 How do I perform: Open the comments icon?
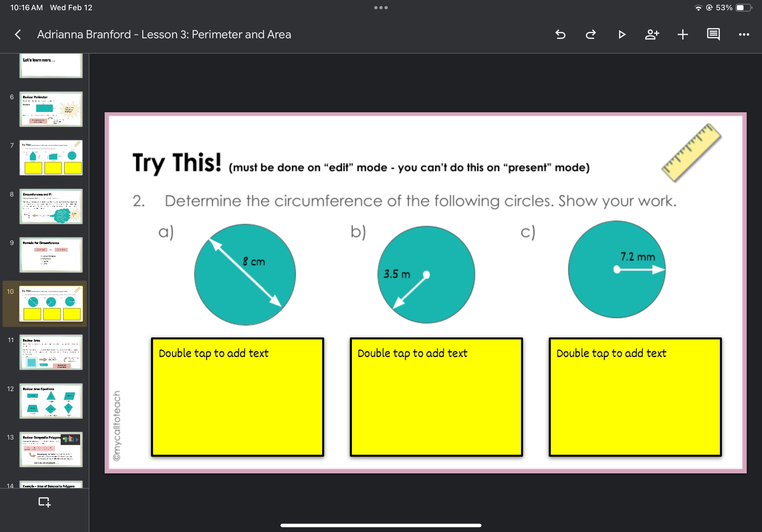[x=713, y=34]
